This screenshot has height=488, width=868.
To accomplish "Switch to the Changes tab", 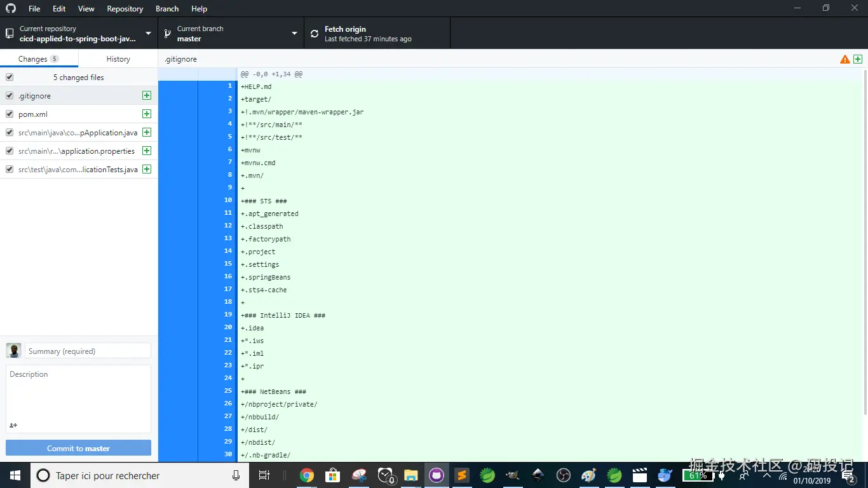I will 39,58.
